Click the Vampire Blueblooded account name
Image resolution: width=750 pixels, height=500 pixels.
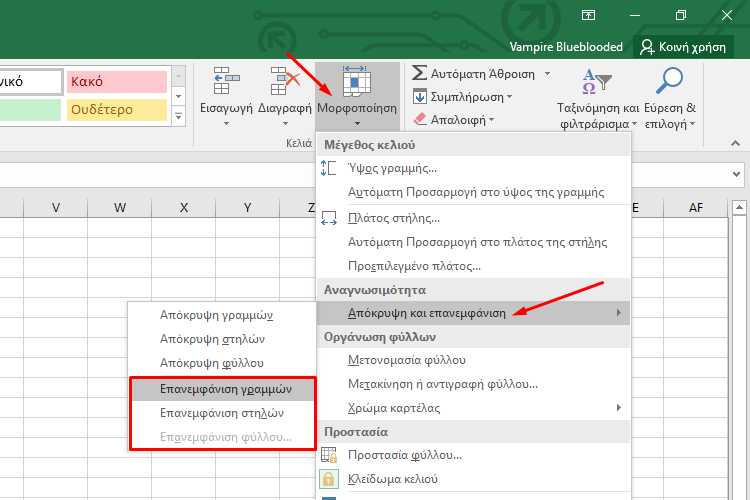point(566,47)
